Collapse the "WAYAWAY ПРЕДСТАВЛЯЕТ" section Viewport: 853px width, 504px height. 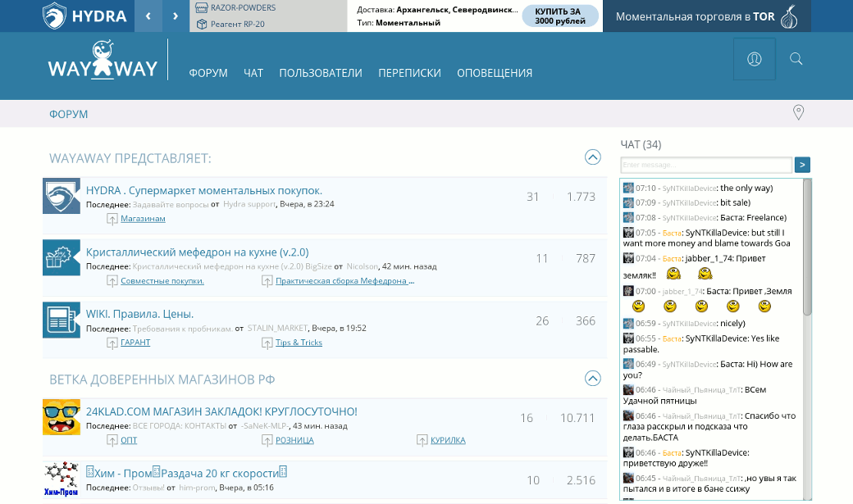[592, 157]
